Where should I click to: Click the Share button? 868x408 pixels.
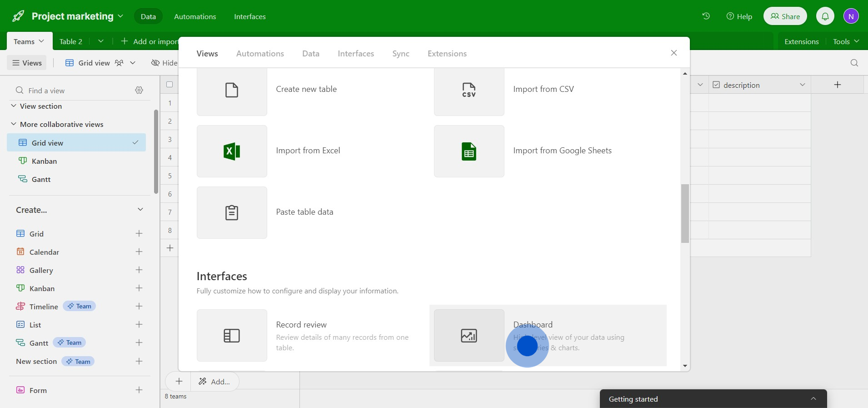click(x=785, y=16)
